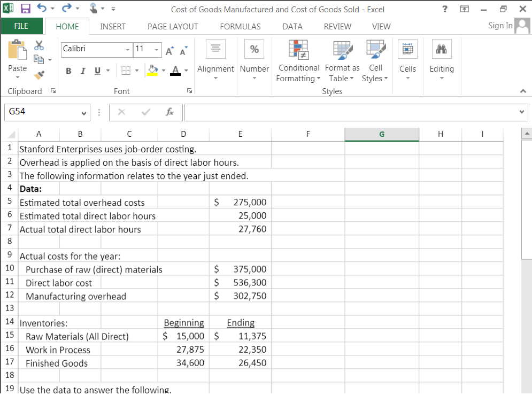Select cell with 275,000 overhead costs
Screen dimensions: 532x395
[x=240, y=202]
